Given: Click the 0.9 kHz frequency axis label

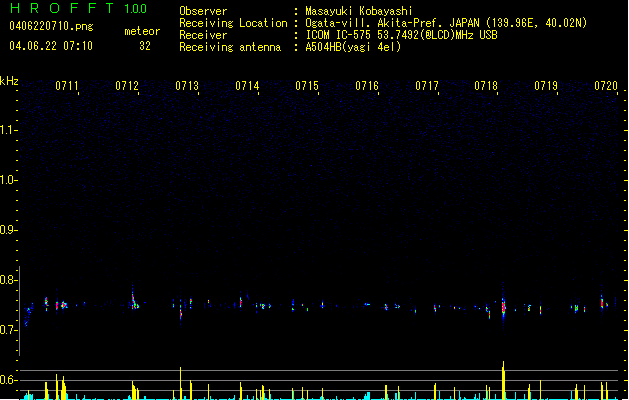Looking at the screenshot, I should pos(8,230).
